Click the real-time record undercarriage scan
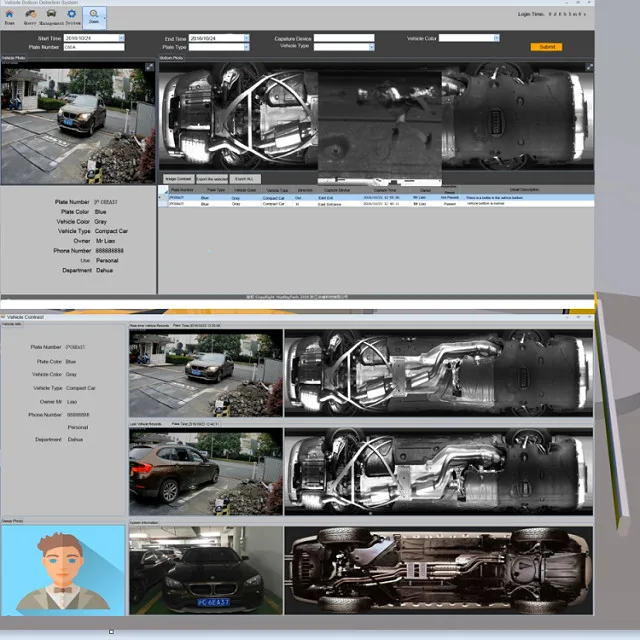 point(439,373)
